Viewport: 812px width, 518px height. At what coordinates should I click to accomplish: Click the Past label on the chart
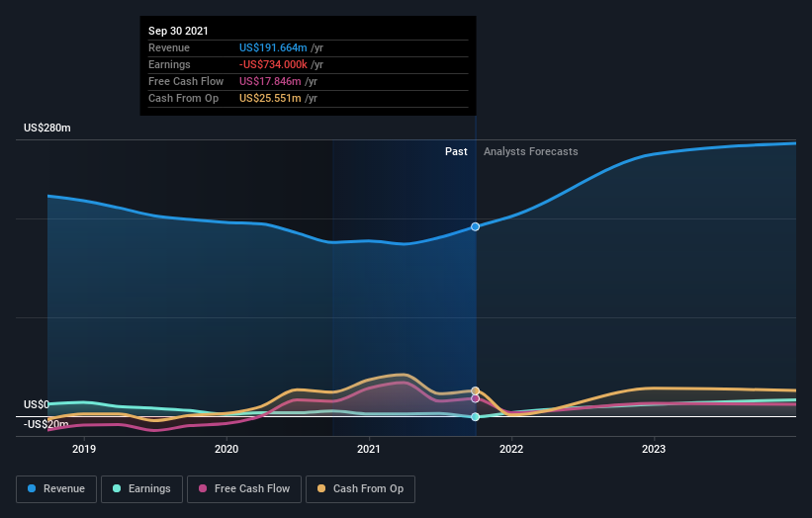click(x=456, y=151)
